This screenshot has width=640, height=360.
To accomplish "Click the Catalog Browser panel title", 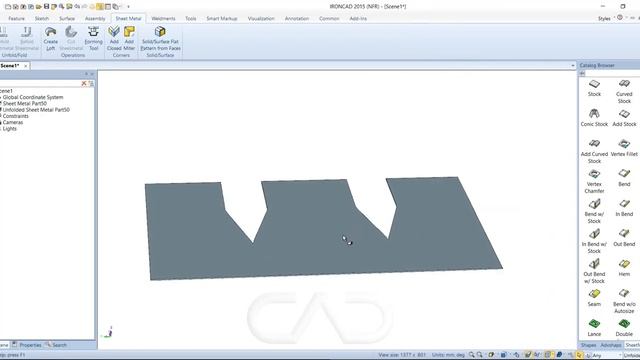I will coord(597,65).
